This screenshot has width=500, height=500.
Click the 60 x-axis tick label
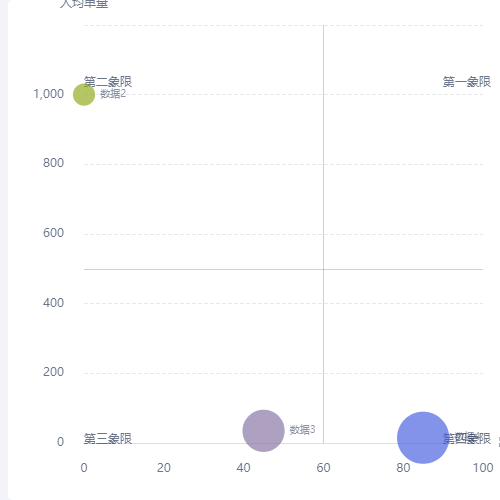tap(323, 468)
